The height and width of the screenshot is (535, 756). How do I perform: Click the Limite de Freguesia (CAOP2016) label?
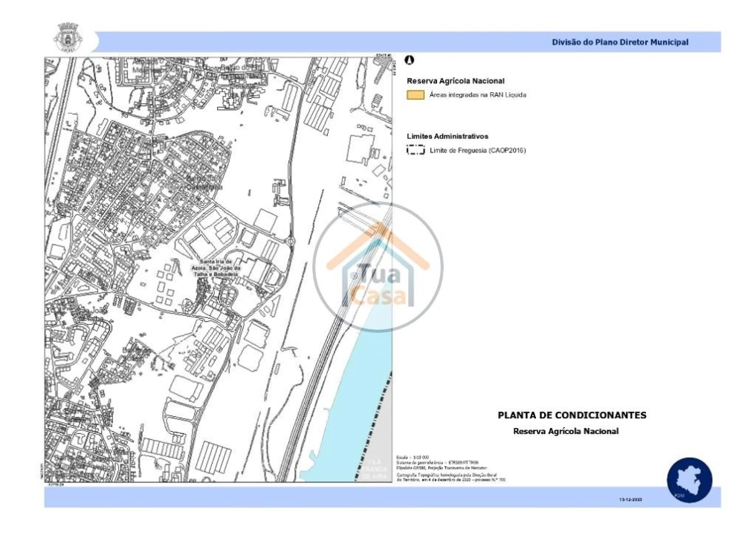pyautogui.click(x=477, y=151)
